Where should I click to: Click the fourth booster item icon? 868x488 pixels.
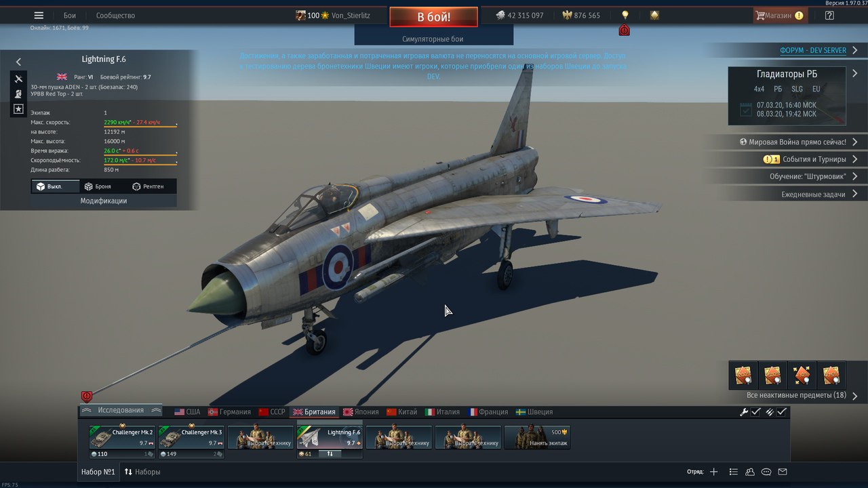point(832,375)
